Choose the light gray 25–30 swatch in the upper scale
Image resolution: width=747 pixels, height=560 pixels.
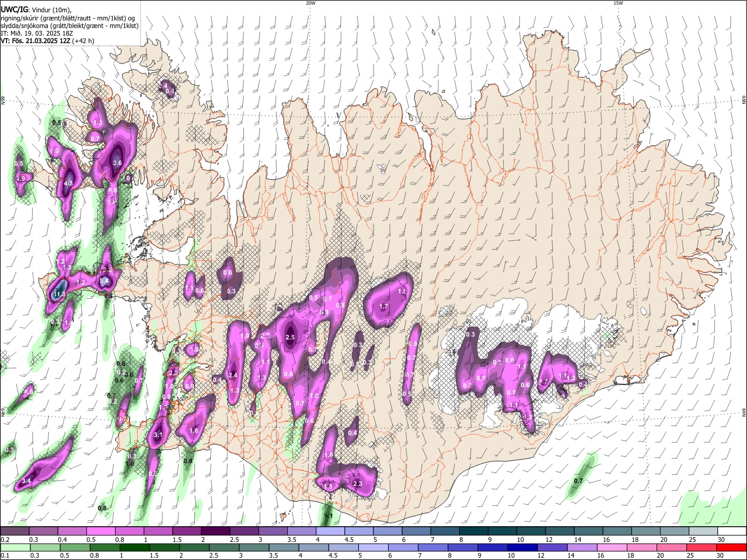(x=703, y=531)
